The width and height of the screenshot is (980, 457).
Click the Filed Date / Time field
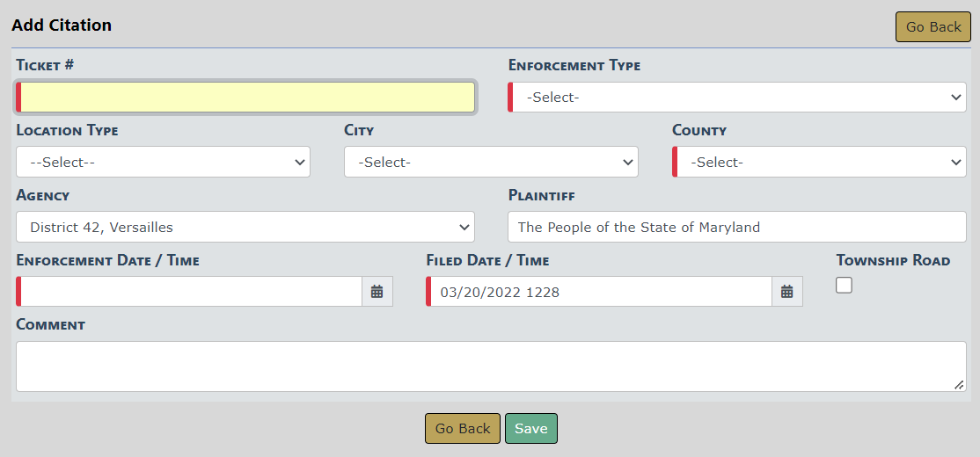(600, 292)
